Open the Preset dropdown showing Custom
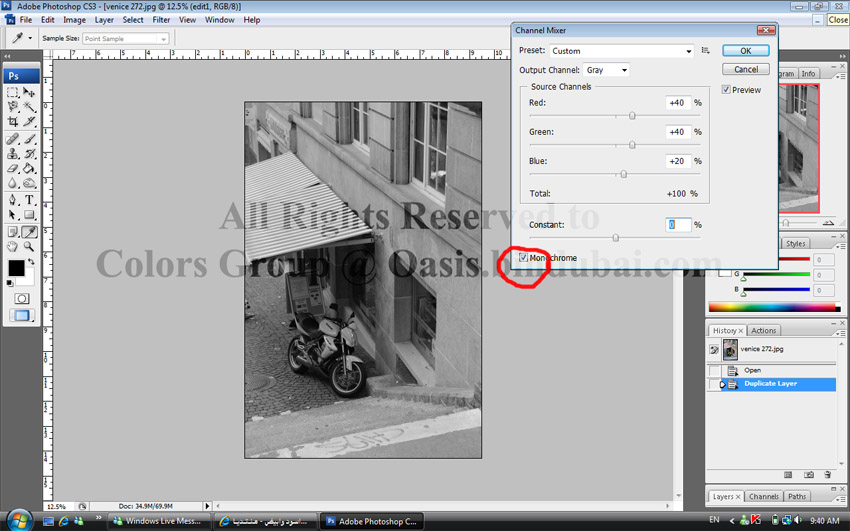Image resolution: width=850 pixels, height=531 pixels. [x=621, y=51]
